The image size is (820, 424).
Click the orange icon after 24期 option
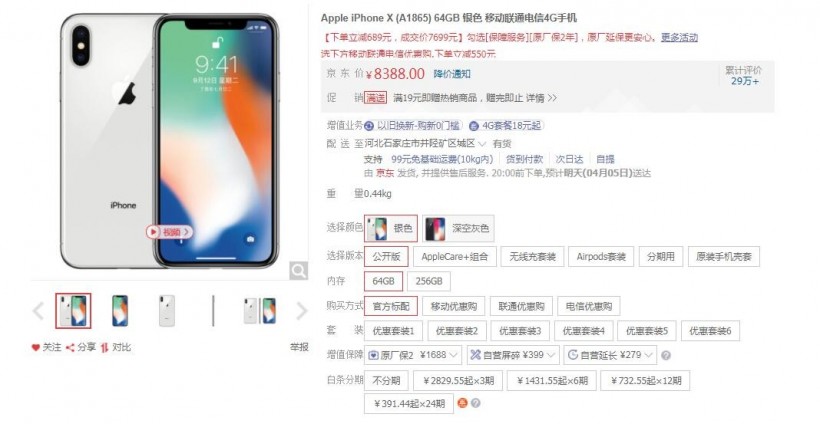pyautogui.click(x=462, y=403)
